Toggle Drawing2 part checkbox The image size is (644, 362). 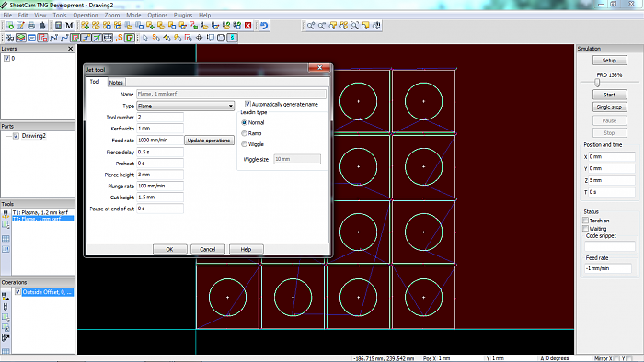[x=16, y=136]
